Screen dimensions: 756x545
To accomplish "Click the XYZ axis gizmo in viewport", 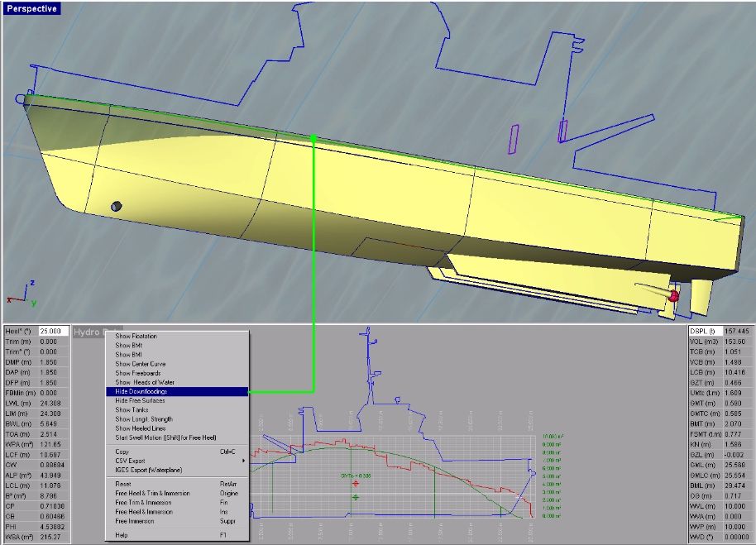I will (x=22, y=294).
